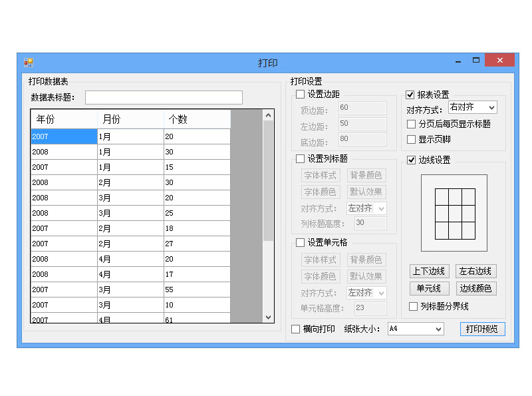Image resolution: width=532 pixels, height=396 pixels.
Task: Click the 月份 column header
Action: (x=130, y=119)
